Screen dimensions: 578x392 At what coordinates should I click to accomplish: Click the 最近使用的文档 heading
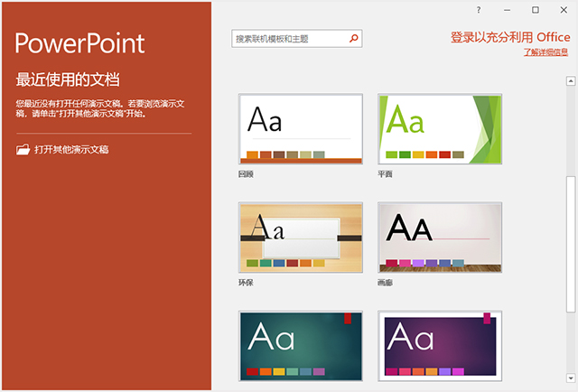[68, 79]
